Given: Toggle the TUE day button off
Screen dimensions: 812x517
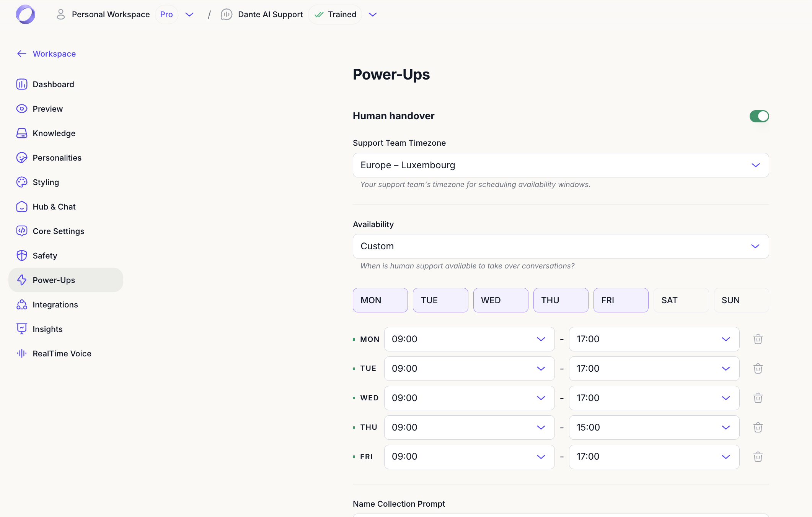Looking at the screenshot, I should [440, 300].
